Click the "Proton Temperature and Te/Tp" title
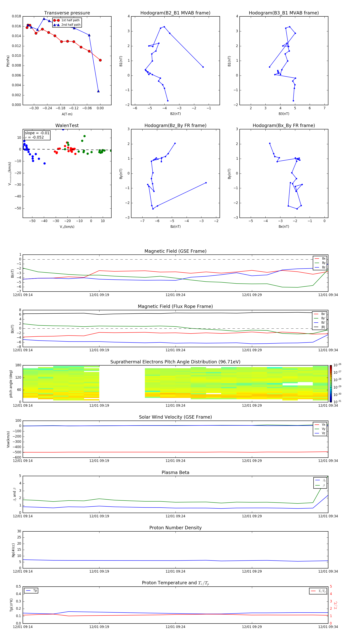Screen dimensions: 351x644 175,583
